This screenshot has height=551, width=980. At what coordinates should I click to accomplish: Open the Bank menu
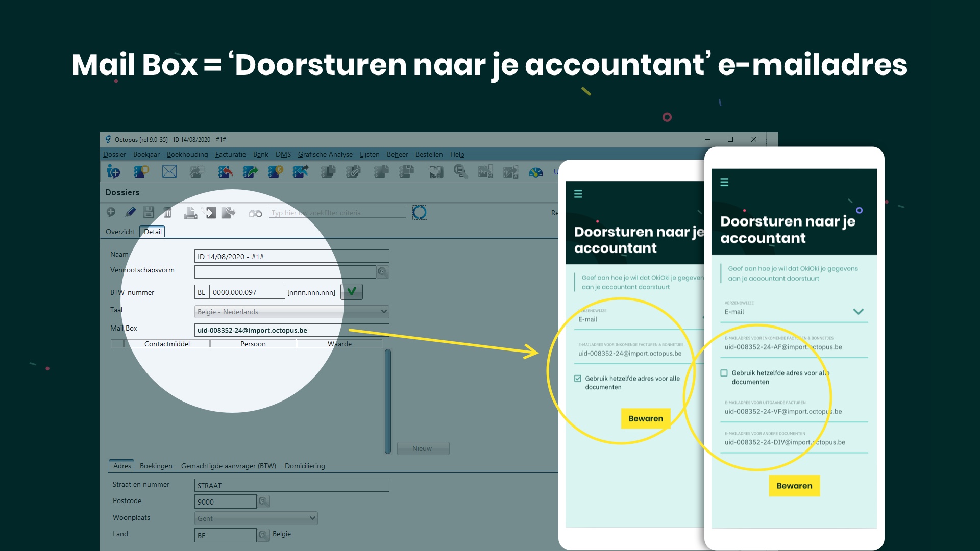point(261,154)
